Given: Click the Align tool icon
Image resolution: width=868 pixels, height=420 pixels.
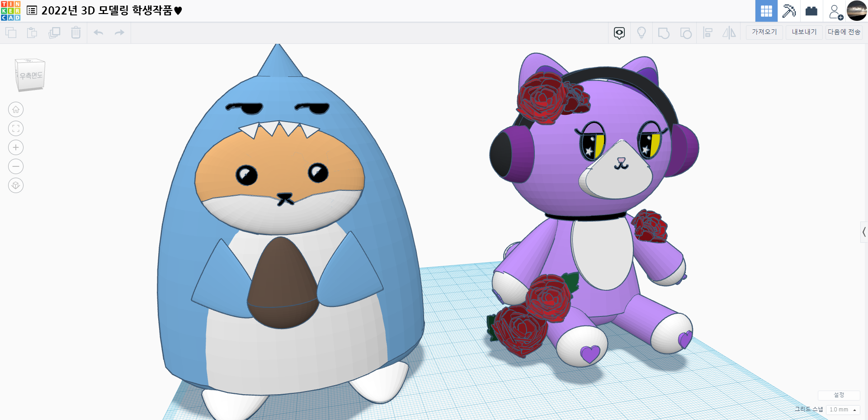Looking at the screenshot, I should 708,33.
